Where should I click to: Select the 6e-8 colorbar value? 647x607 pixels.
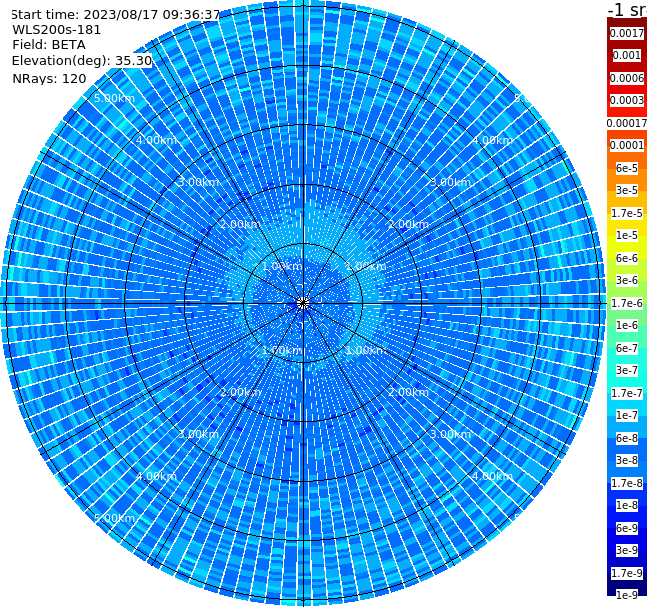(627, 438)
